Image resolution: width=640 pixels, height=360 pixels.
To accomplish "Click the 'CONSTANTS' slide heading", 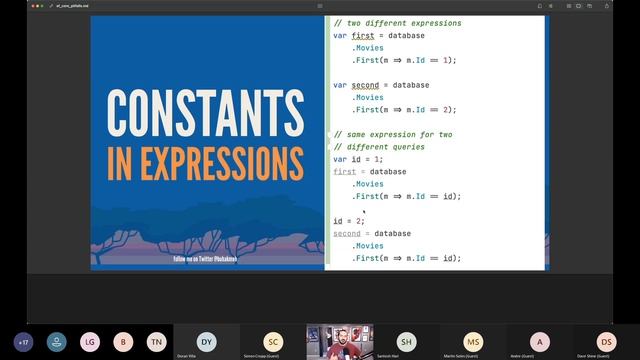I will pos(206,113).
